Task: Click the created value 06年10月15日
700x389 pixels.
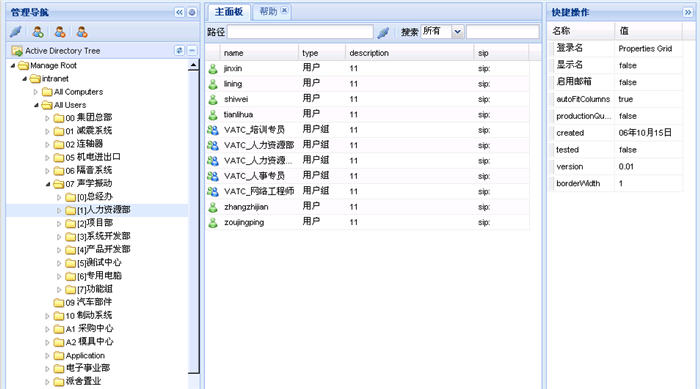Action: click(x=645, y=133)
